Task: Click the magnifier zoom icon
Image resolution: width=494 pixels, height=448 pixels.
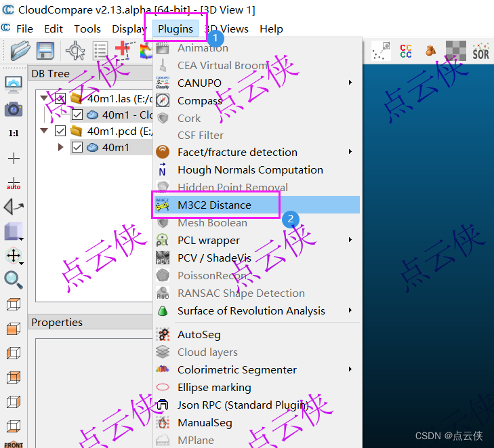Action: (x=14, y=280)
